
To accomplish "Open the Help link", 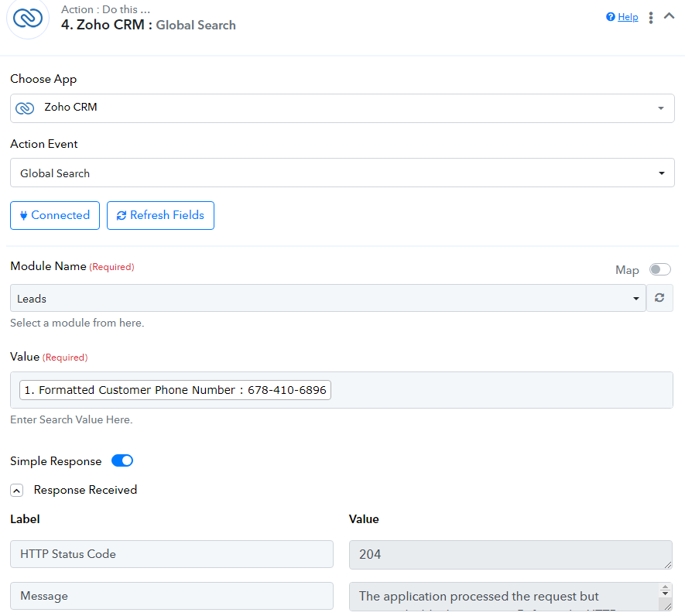I will (628, 17).
